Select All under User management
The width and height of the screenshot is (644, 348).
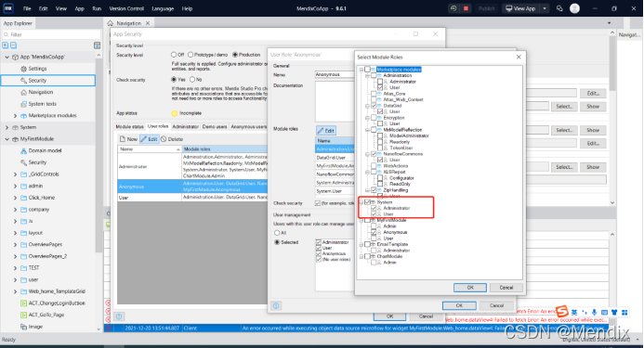(277, 233)
